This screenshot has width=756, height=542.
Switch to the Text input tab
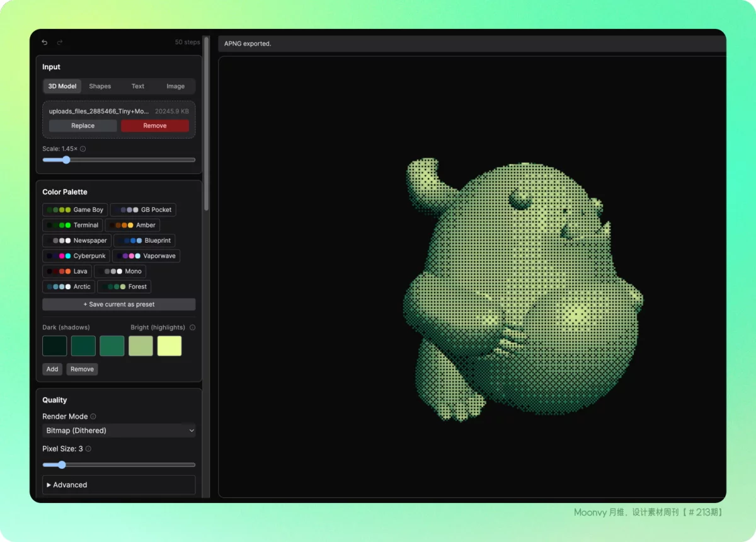138,86
